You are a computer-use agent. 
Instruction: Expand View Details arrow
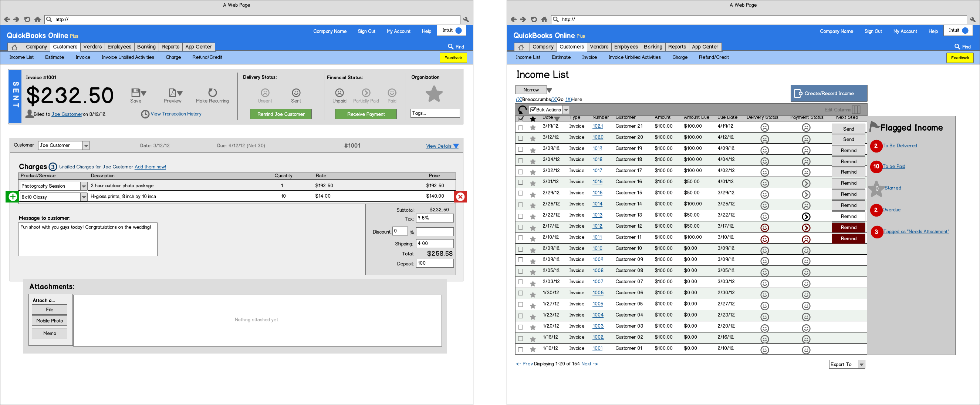[x=456, y=146]
